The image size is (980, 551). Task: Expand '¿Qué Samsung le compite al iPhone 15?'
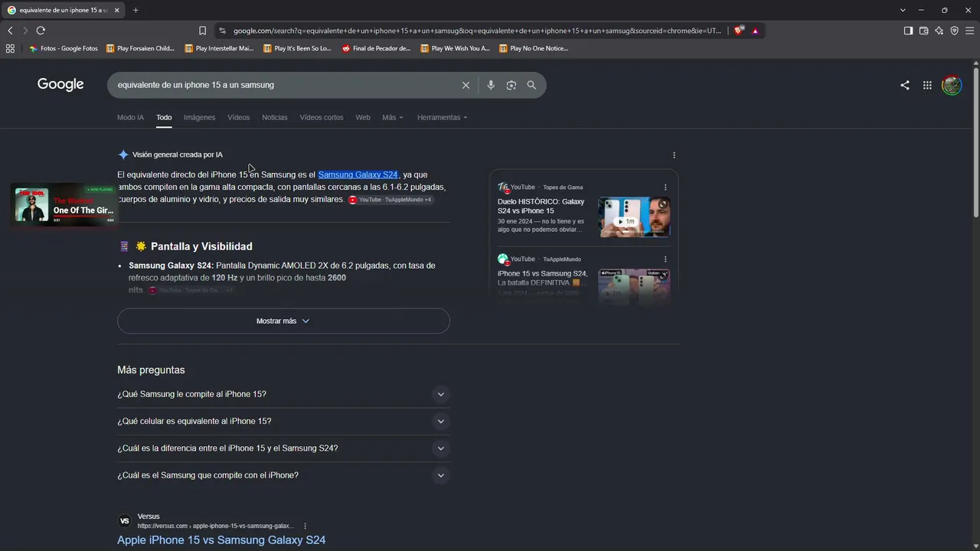click(x=283, y=394)
